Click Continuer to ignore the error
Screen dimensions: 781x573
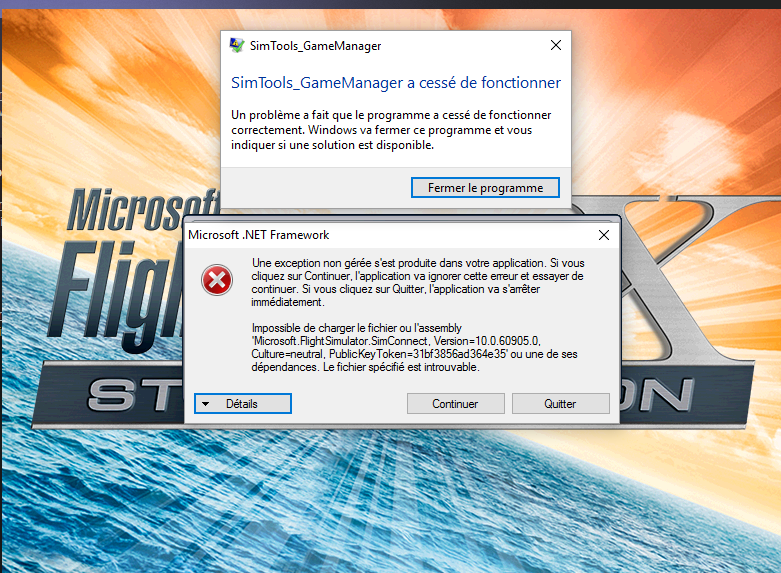coord(455,404)
